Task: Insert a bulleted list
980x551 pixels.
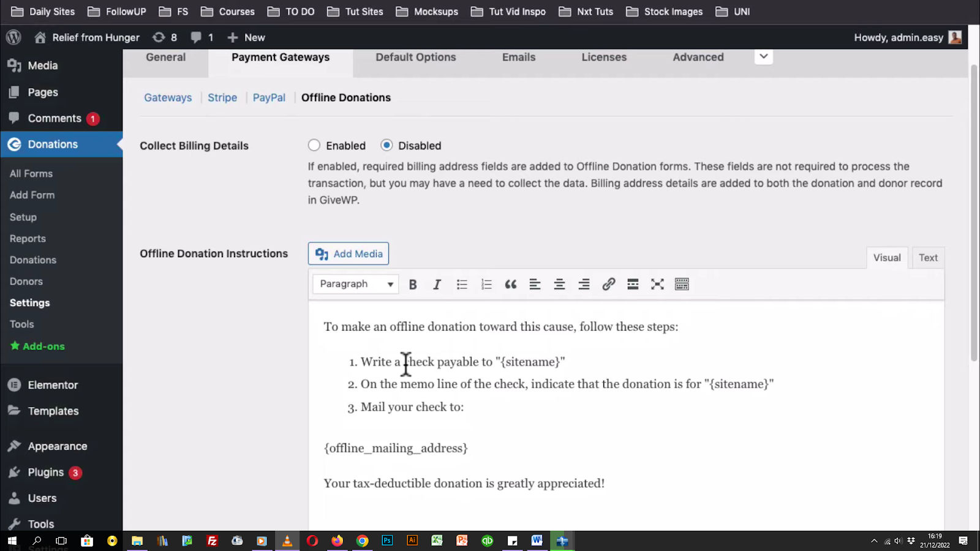Action: pyautogui.click(x=462, y=284)
